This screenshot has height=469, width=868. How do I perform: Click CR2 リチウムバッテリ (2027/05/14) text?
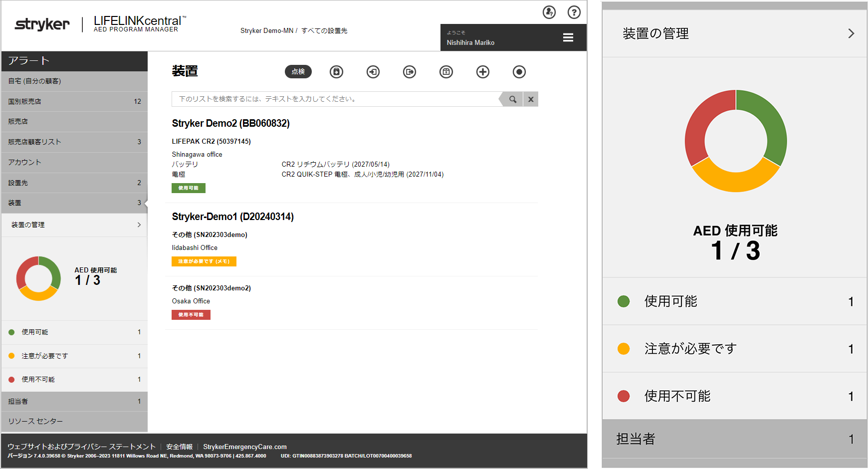336,164
